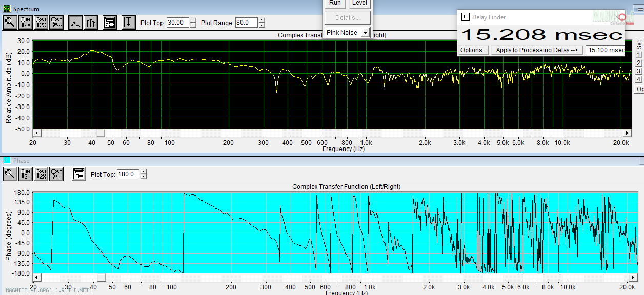Click Apply to Processing Delay button
644x295 pixels.
pyautogui.click(x=537, y=50)
